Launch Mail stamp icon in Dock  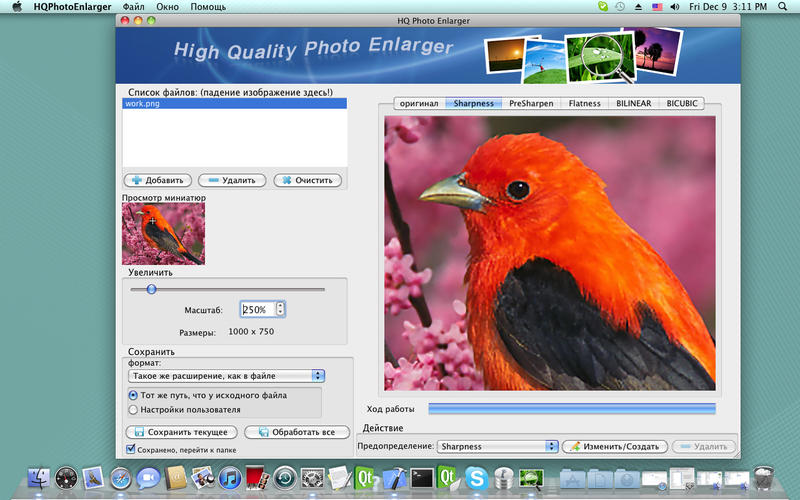click(93, 478)
